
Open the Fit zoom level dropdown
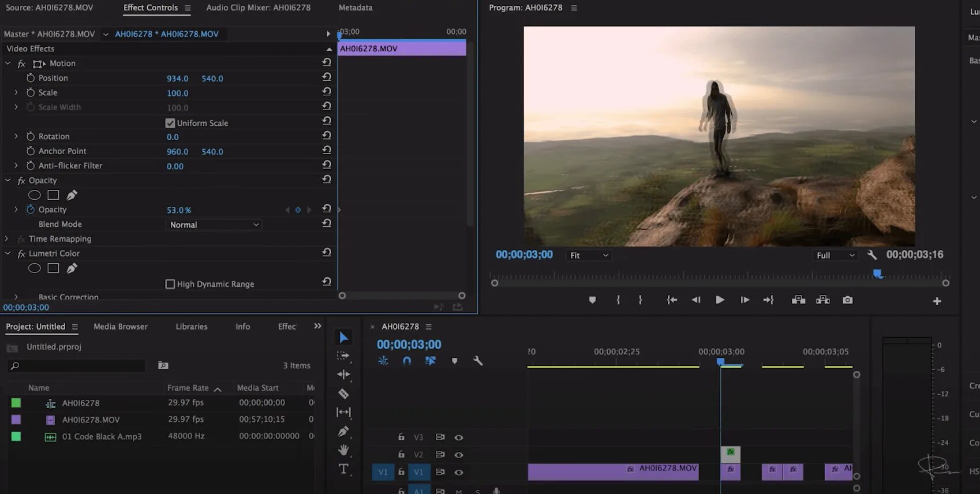tap(589, 255)
